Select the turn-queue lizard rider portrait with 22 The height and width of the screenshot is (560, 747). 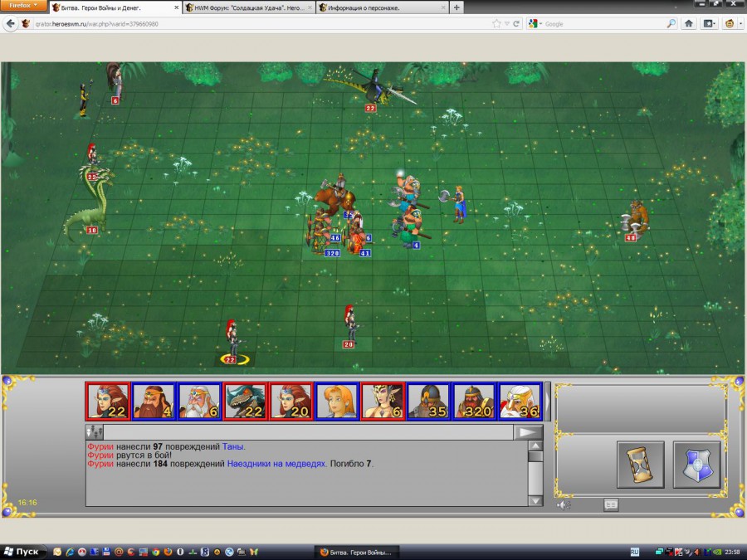pos(246,401)
